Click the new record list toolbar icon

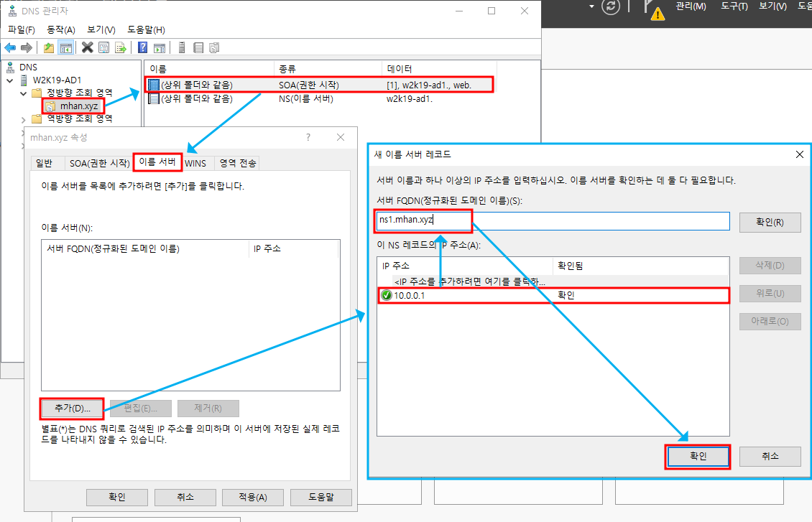pyautogui.click(x=198, y=48)
